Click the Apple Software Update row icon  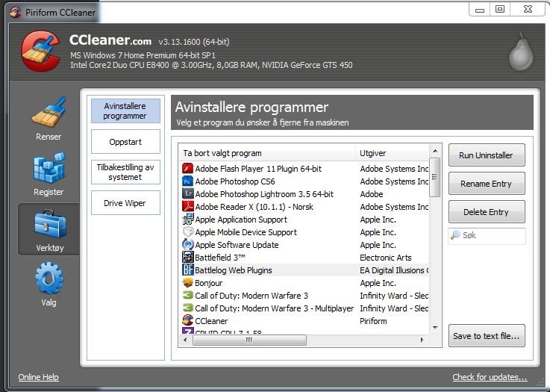(187, 245)
